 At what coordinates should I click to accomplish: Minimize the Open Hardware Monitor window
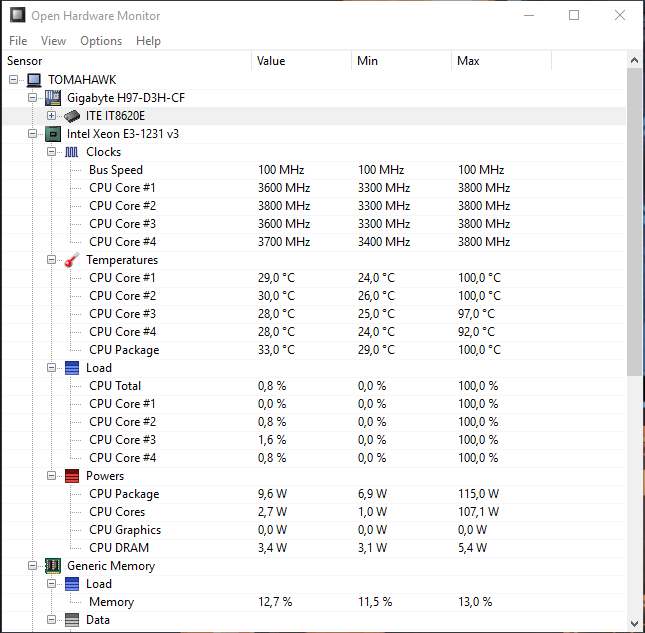click(x=529, y=16)
